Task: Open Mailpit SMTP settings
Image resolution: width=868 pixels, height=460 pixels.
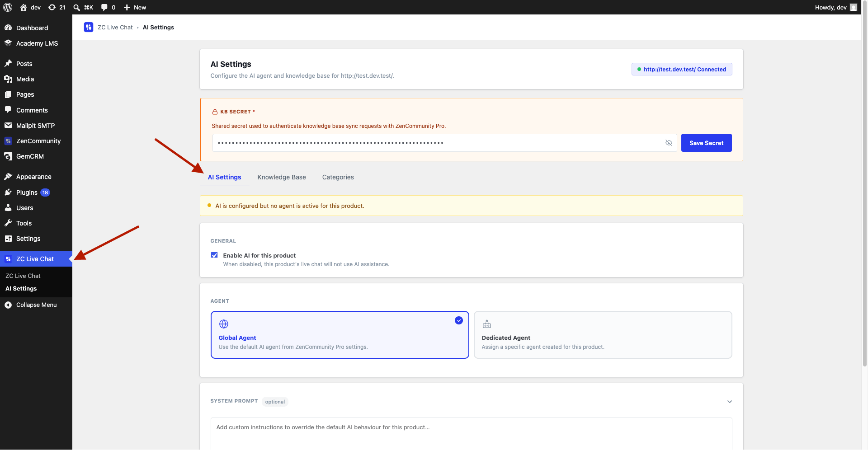Action: 36,126
